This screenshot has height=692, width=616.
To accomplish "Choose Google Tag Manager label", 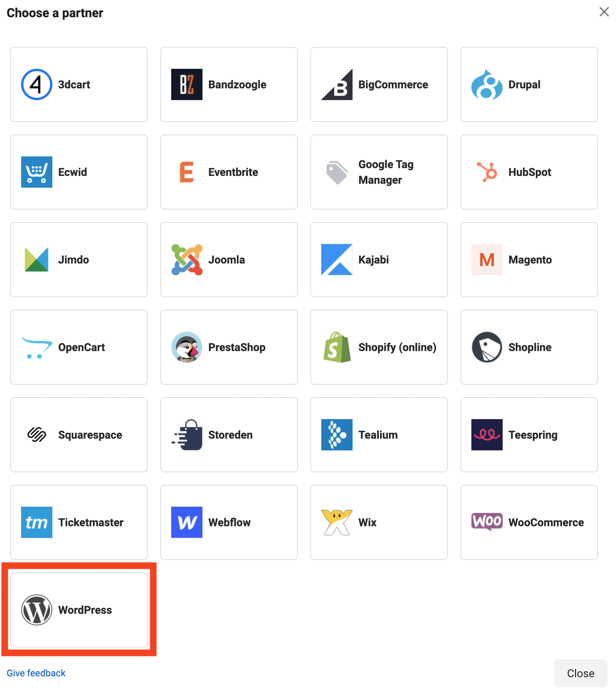I will coord(386,172).
